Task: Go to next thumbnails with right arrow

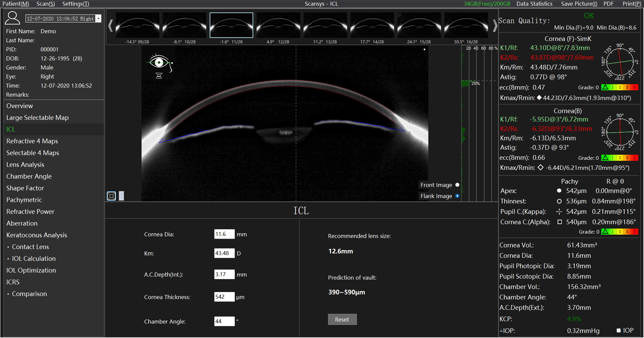Action: click(495, 26)
